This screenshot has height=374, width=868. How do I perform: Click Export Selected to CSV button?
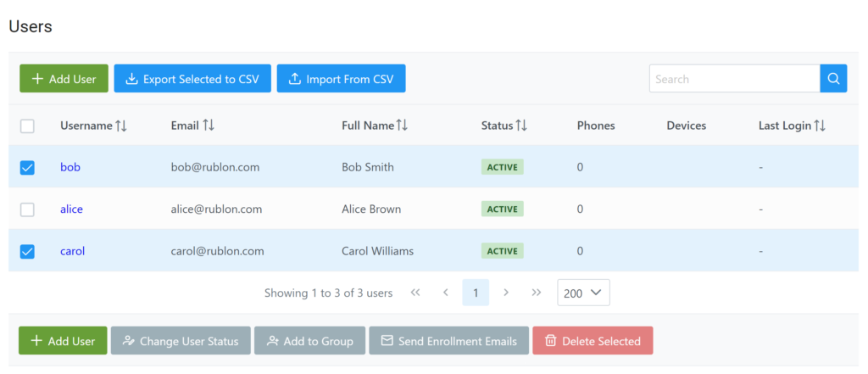point(192,79)
